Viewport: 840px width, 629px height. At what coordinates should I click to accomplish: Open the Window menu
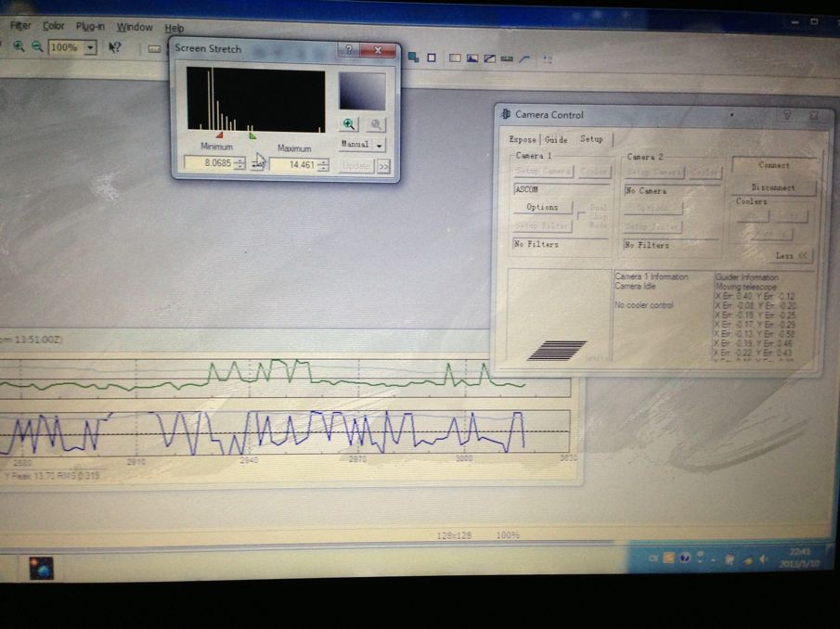click(x=135, y=27)
